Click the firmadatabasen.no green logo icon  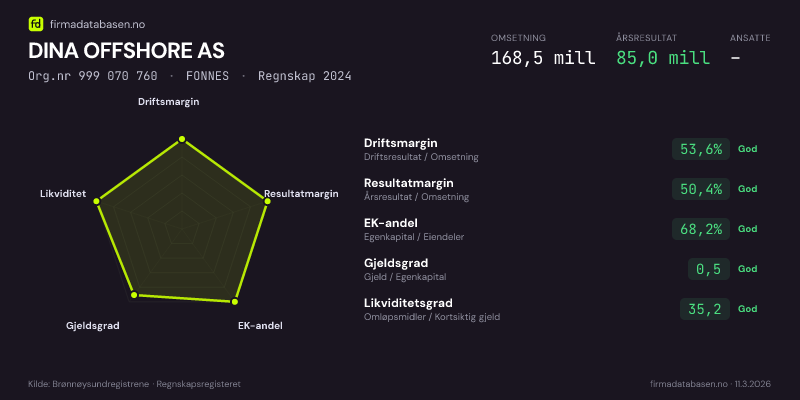(36, 22)
